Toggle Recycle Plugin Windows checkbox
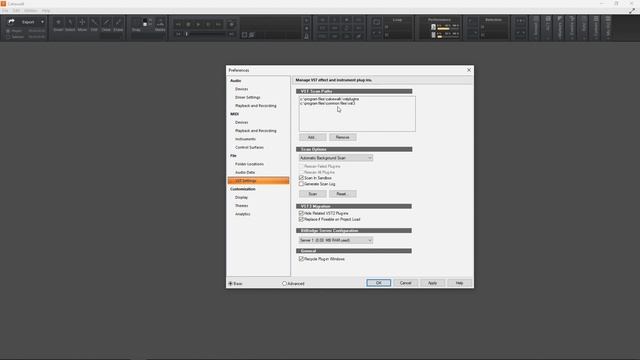640x360 pixels. (301, 259)
